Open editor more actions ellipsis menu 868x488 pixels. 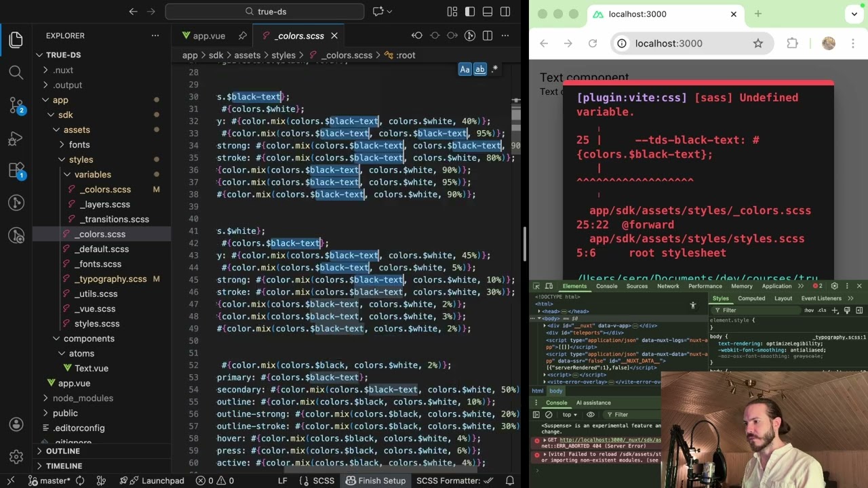[x=505, y=36]
